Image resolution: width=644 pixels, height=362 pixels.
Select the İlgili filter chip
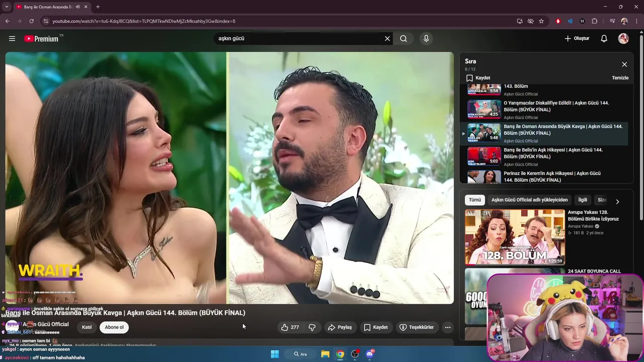(583, 200)
